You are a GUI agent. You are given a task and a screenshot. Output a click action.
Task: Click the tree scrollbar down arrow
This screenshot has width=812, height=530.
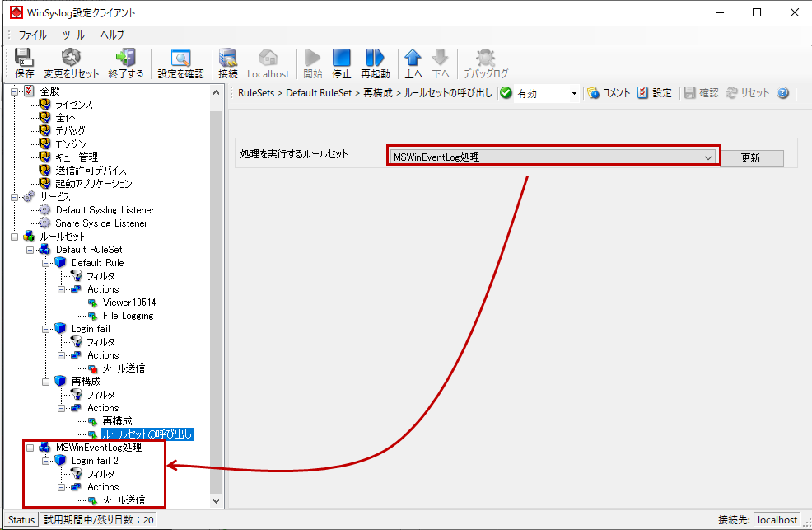coord(217,501)
